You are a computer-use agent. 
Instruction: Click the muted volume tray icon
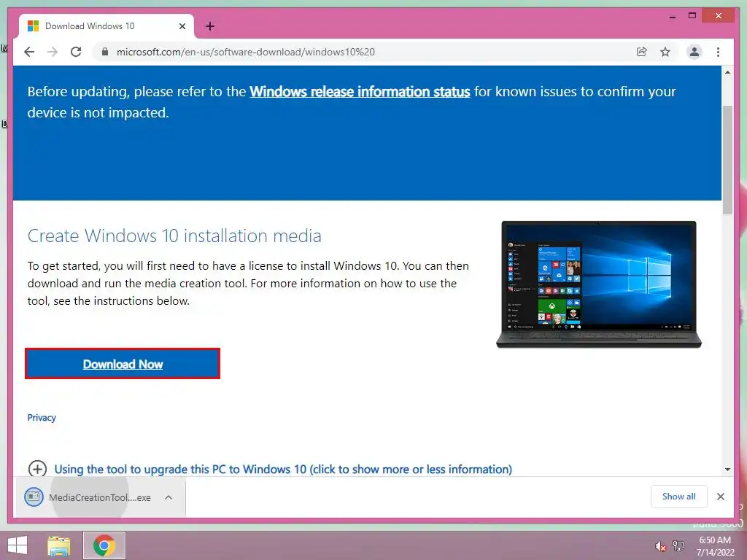click(660, 546)
